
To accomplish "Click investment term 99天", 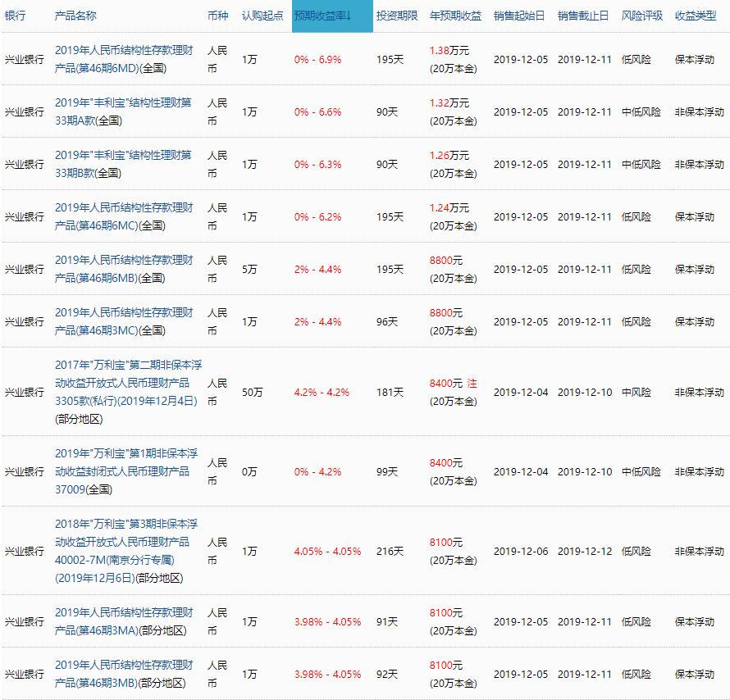I will click(x=387, y=472).
